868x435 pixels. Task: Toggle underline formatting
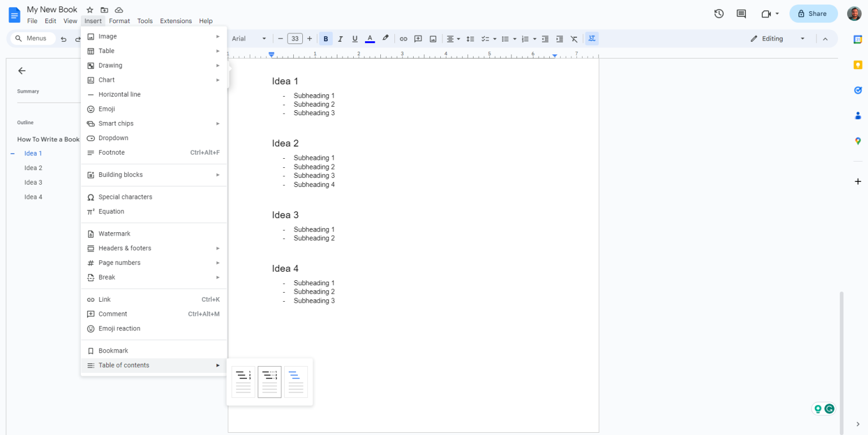(354, 38)
